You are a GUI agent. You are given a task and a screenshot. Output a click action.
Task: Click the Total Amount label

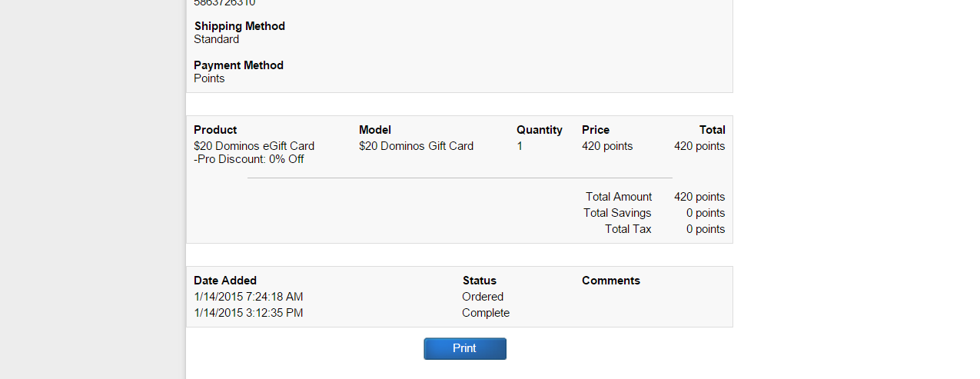[x=619, y=197]
